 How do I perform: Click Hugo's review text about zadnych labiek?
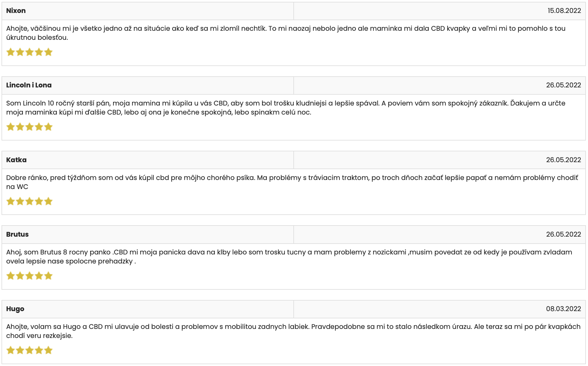click(293, 331)
